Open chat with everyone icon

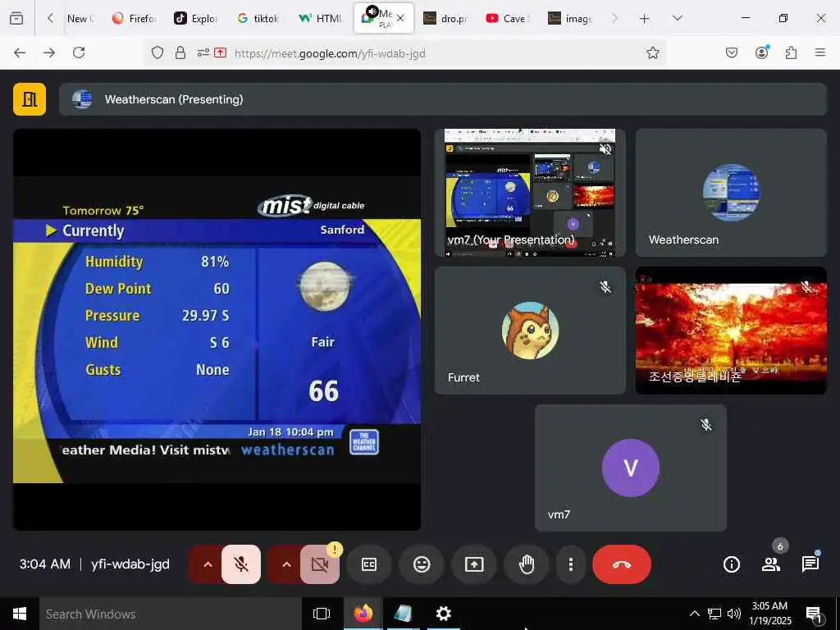[810, 564]
